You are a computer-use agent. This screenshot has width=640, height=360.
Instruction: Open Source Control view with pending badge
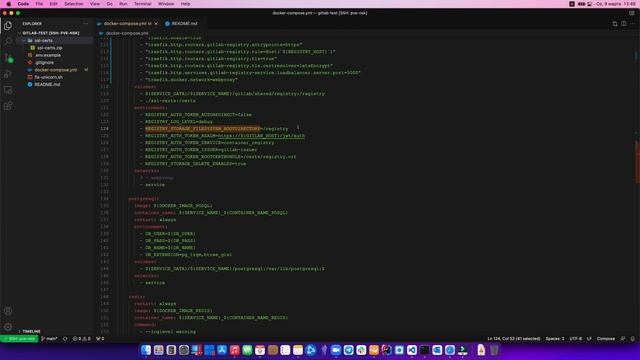click(x=8, y=58)
